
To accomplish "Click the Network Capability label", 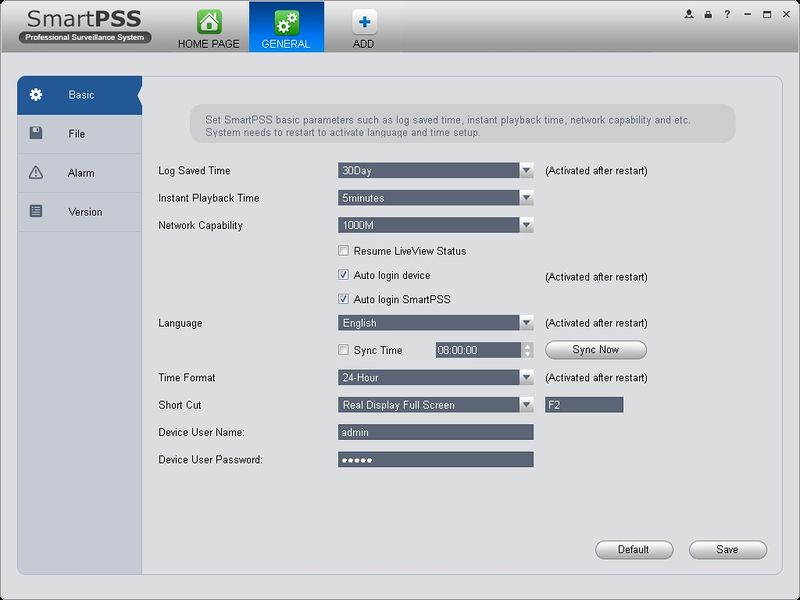I will coord(201,225).
